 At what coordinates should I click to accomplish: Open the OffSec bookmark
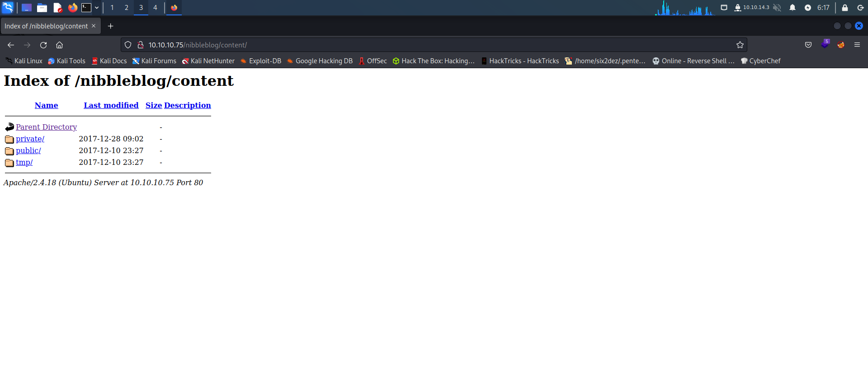click(x=373, y=61)
